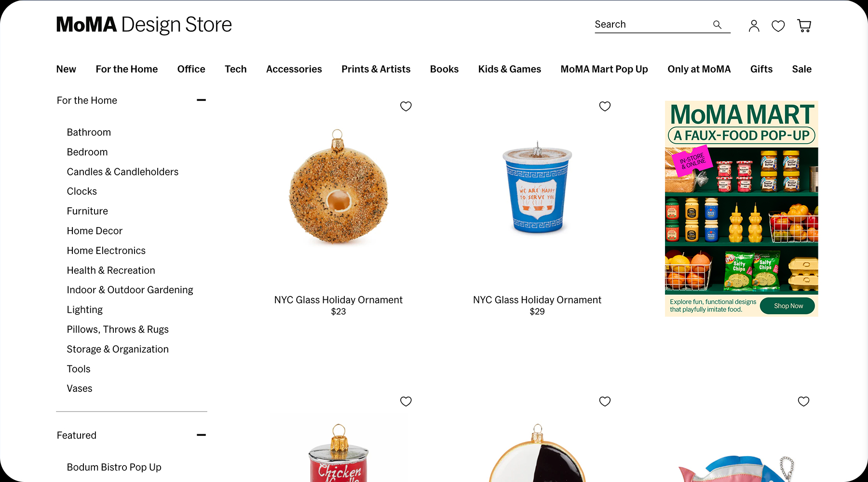Open the Lighting category
This screenshot has height=482, width=868.
[84, 309]
